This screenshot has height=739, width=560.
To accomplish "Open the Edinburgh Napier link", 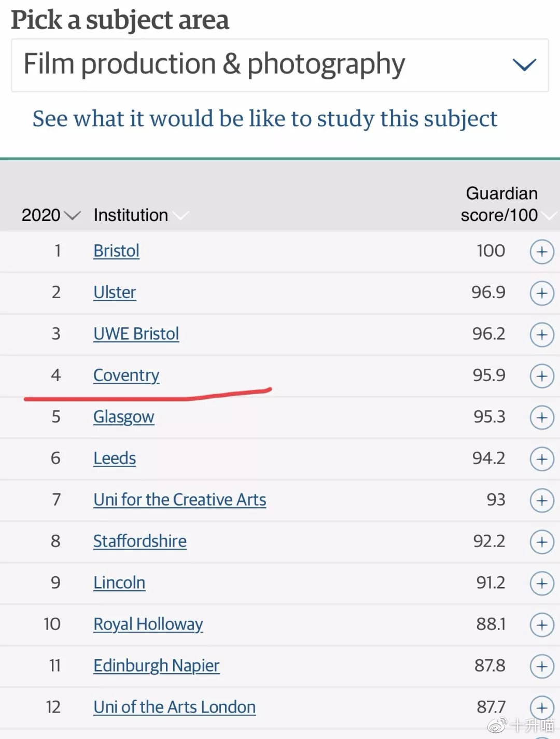I will [156, 665].
